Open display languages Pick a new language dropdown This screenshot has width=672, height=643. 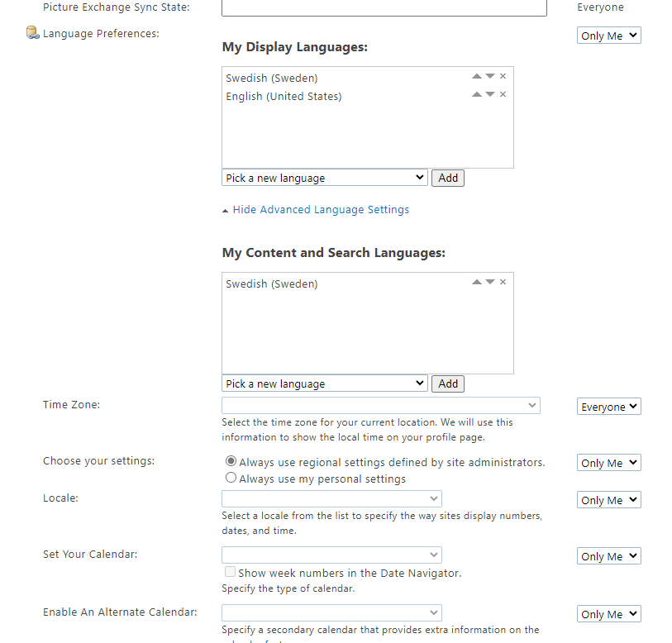[325, 178]
